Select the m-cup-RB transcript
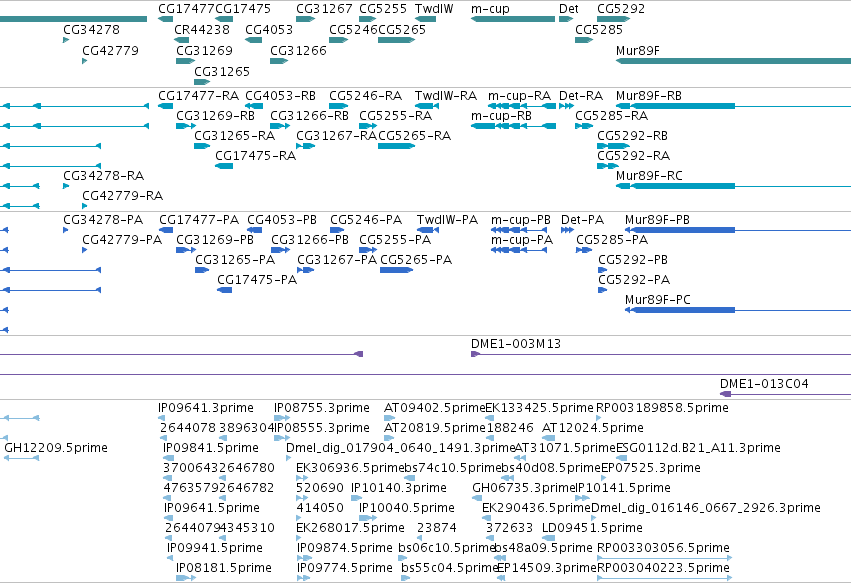The height and width of the screenshot is (583, 851). pyautogui.click(x=501, y=116)
